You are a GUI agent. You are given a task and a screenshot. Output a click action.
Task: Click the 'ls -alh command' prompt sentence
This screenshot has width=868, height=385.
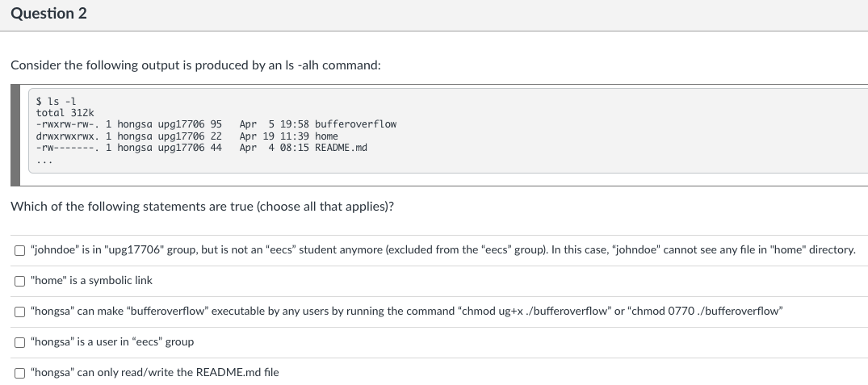tap(196, 65)
